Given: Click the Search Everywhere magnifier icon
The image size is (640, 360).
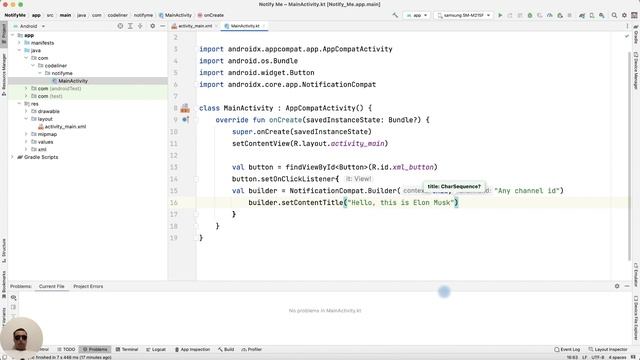Looking at the screenshot, I should click(x=614, y=15).
